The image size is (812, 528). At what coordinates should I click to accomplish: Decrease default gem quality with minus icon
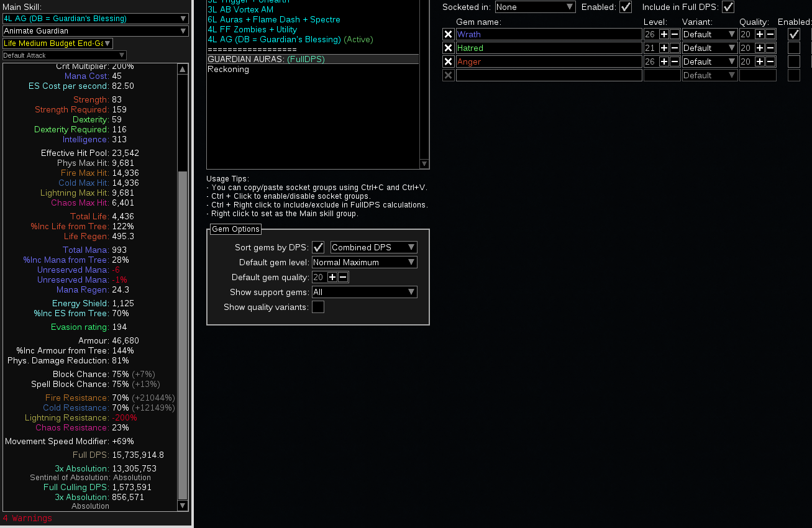(x=342, y=277)
